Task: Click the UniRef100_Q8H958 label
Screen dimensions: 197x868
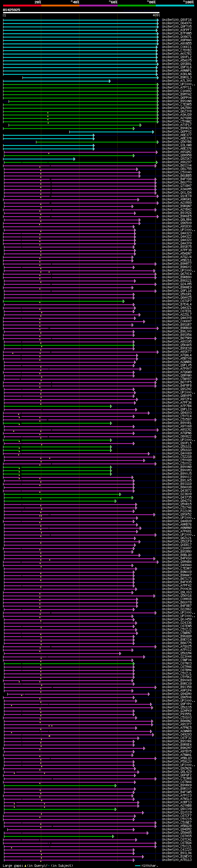Action: 176,155
